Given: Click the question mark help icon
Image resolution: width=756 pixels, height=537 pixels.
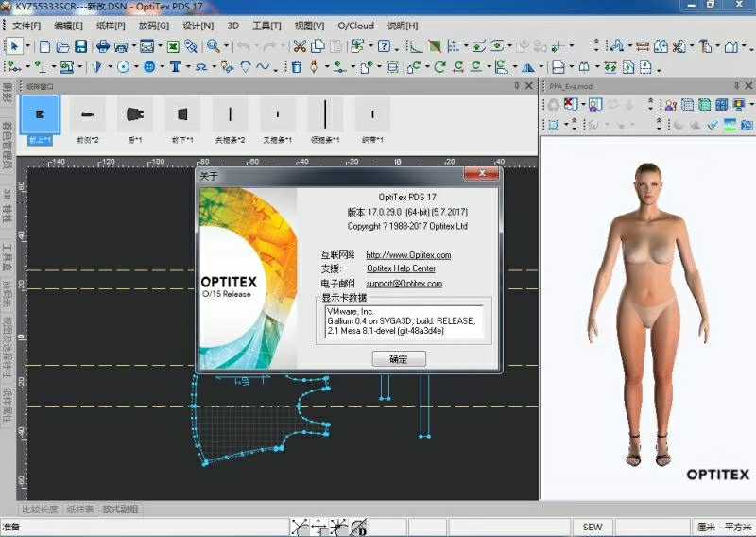Looking at the screenshot, I should coord(384,46).
